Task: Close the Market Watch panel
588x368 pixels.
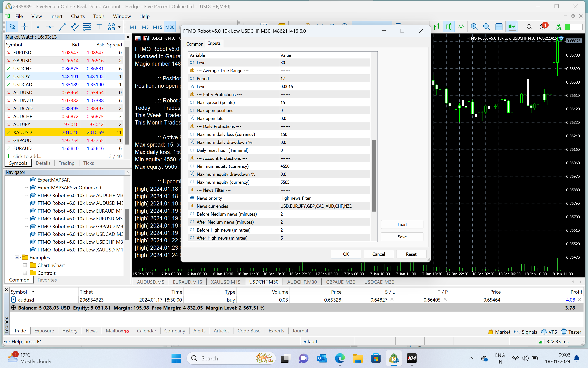Action: (128, 37)
